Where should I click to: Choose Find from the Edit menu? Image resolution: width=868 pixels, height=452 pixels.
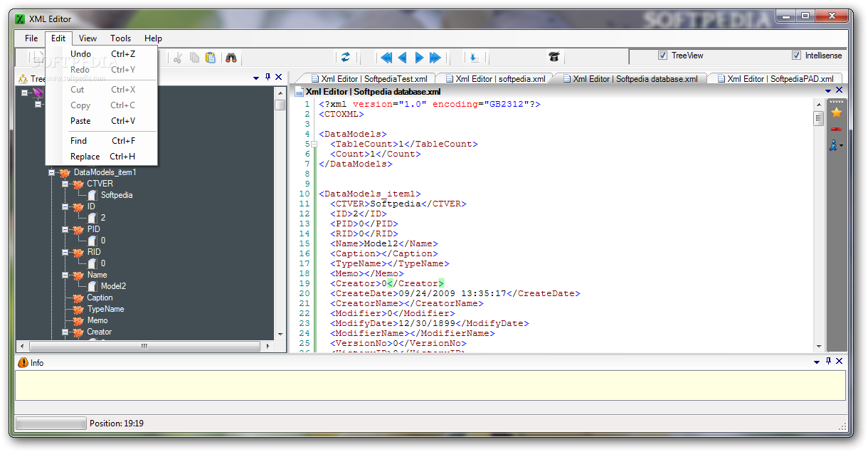pos(102,141)
